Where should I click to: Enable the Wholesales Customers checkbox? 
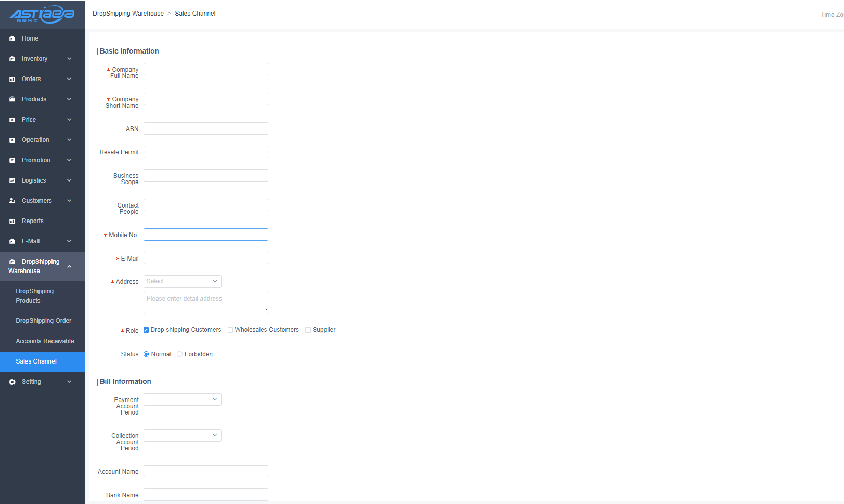230,330
